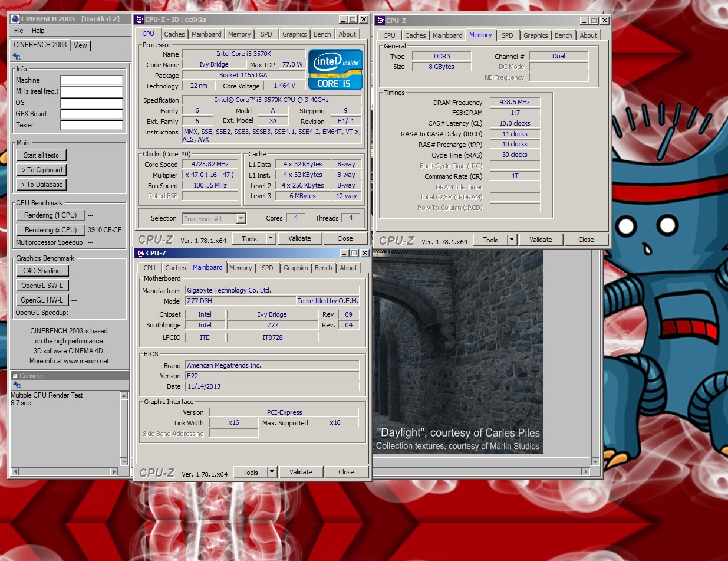This screenshot has height=561, width=728.
Task: Click Tools button in CPU-Z processor window
Action: 249,238
